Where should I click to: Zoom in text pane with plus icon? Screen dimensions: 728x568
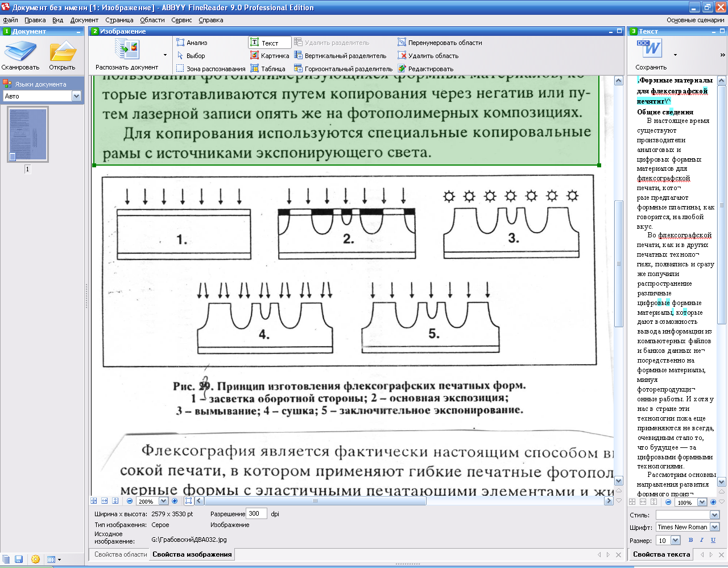coord(713,502)
